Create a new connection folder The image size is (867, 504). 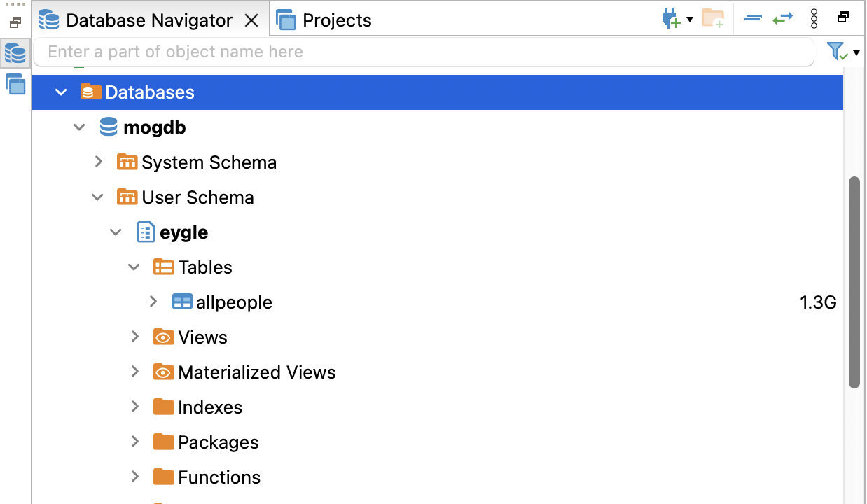point(713,19)
